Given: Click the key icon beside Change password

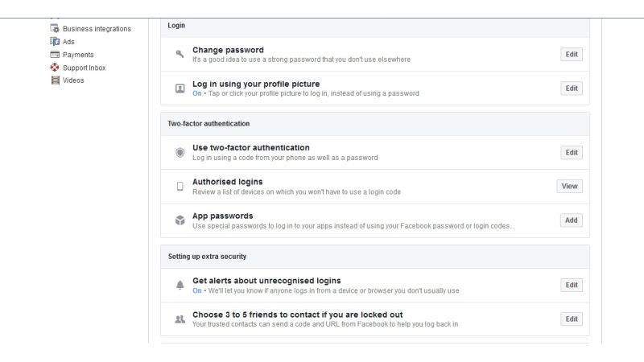Looking at the screenshot, I should tap(180, 55).
